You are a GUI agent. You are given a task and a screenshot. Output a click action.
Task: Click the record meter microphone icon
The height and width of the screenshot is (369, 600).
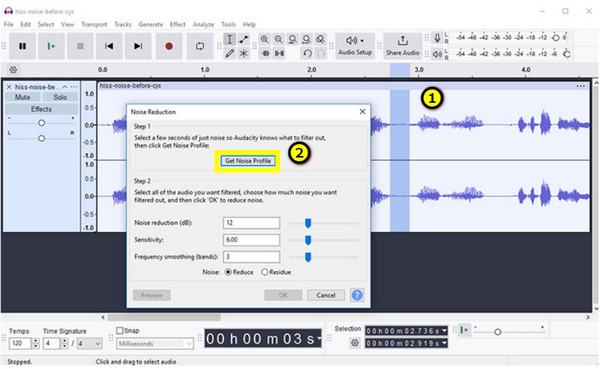(437, 38)
